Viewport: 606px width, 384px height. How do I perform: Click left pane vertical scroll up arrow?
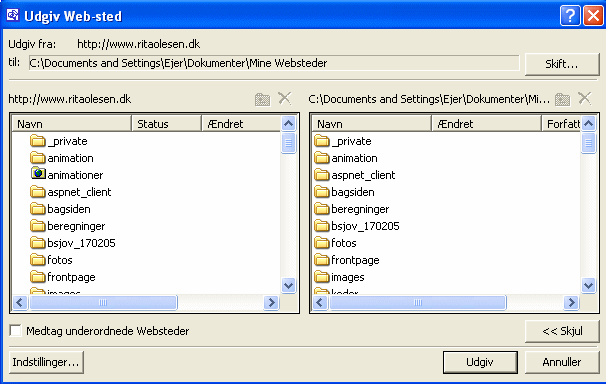tap(288, 124)
